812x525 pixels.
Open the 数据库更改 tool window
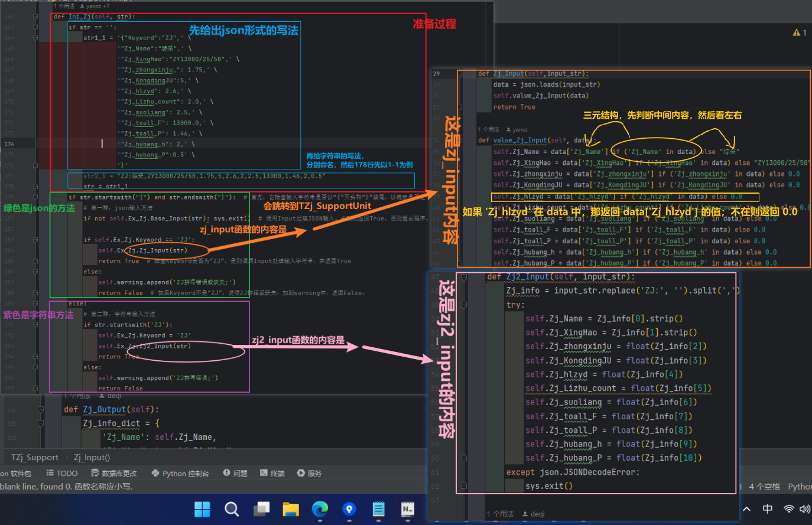tap(114, 473)
